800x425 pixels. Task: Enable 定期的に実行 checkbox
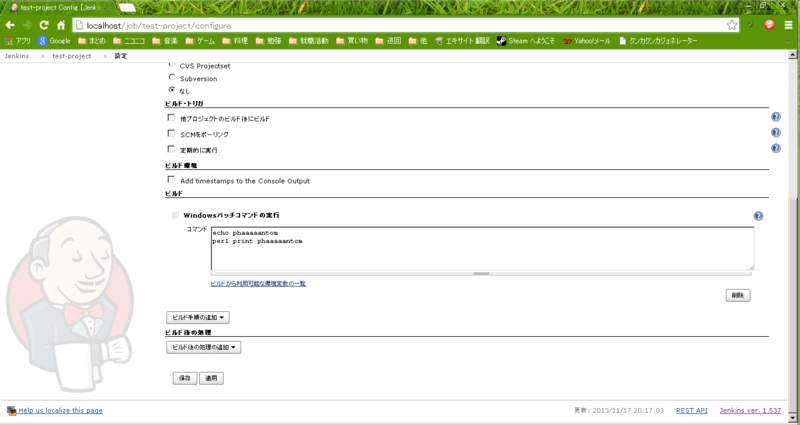click(x=171, y=149)
